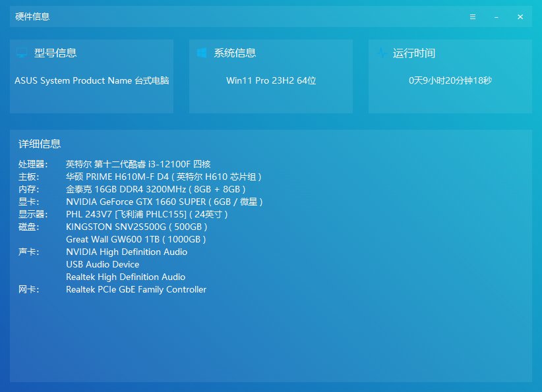Click Realtek PCIe GbE Family Controller entry
Screen dimensions: 542x392
136,289
